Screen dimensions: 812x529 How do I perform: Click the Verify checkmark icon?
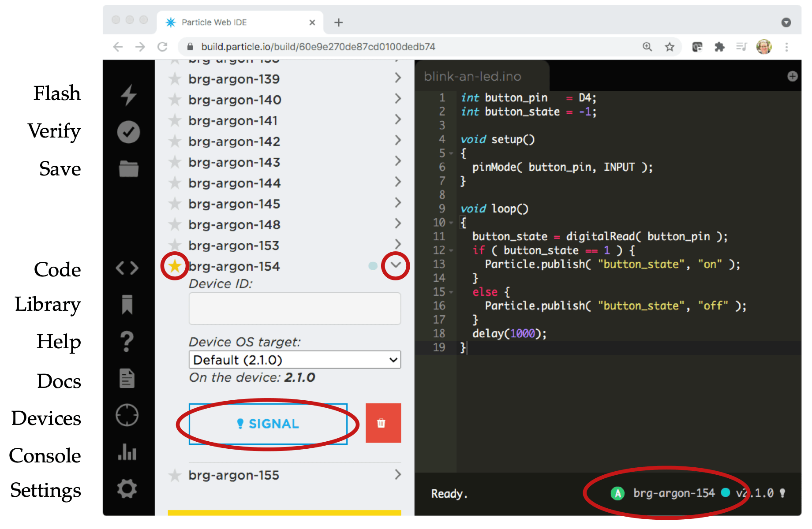(x=128, y=132)
